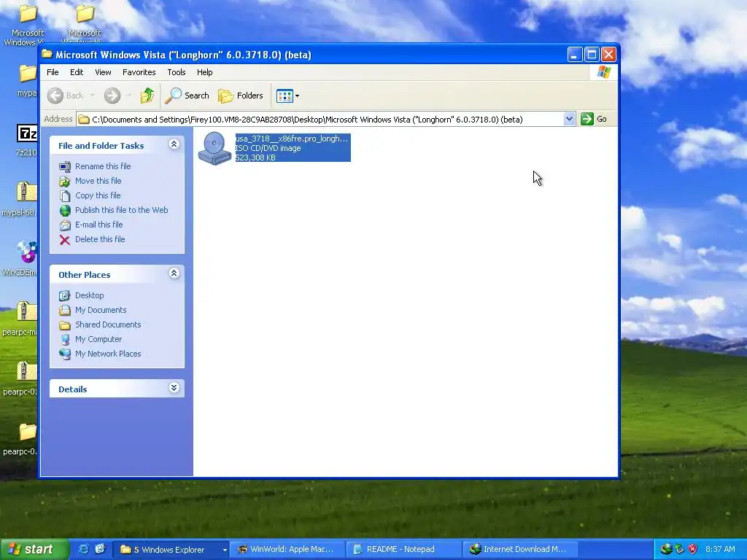Go up one folder level icon

[147, 96]
